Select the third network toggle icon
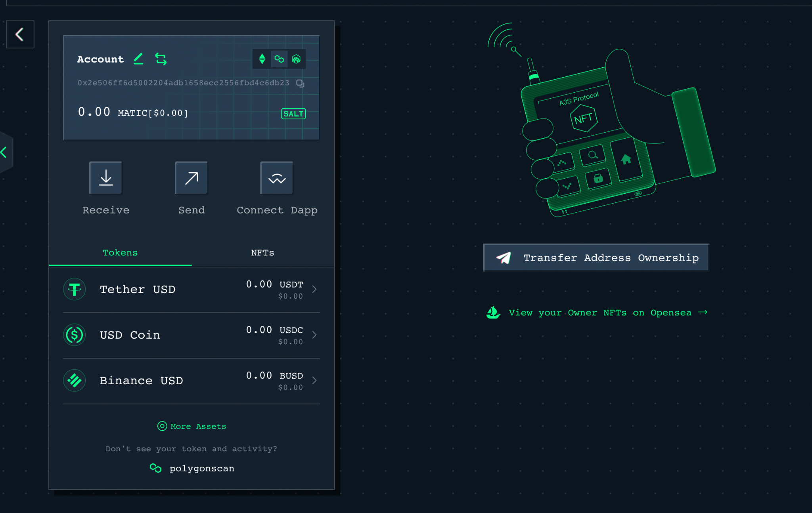The width and height of the screenshot is (812, 513). 296,59
